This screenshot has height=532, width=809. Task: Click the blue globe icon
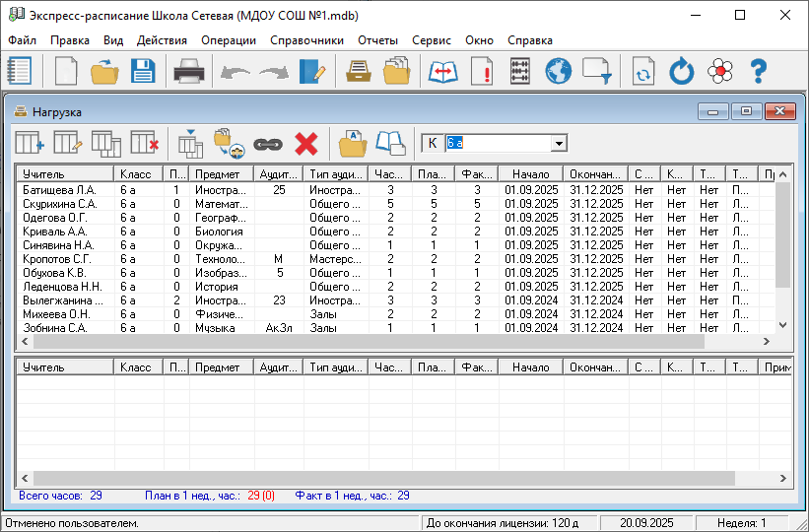pos(559,71)
